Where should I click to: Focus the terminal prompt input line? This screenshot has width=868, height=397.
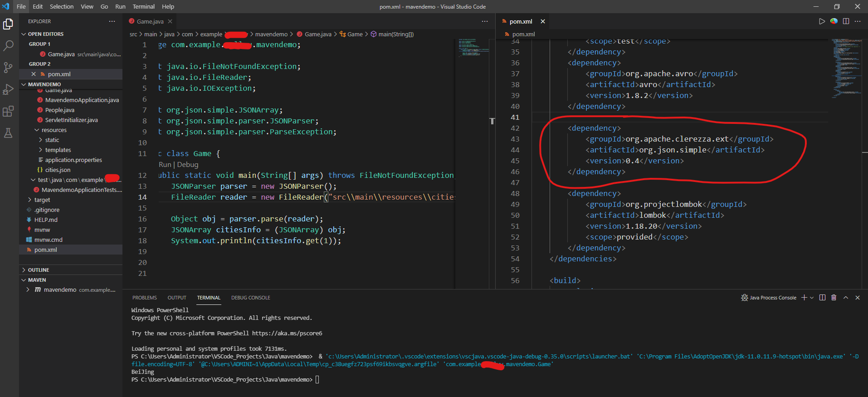317,380
